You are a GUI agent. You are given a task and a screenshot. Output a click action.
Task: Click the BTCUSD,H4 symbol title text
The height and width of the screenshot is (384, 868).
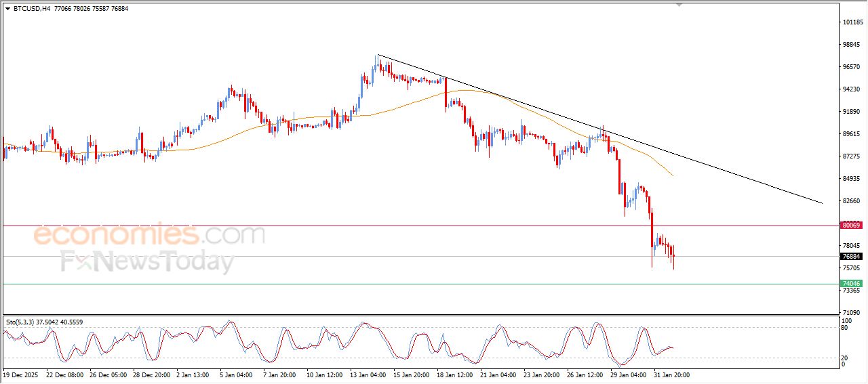pyautogui.click(x=31, y=8)
